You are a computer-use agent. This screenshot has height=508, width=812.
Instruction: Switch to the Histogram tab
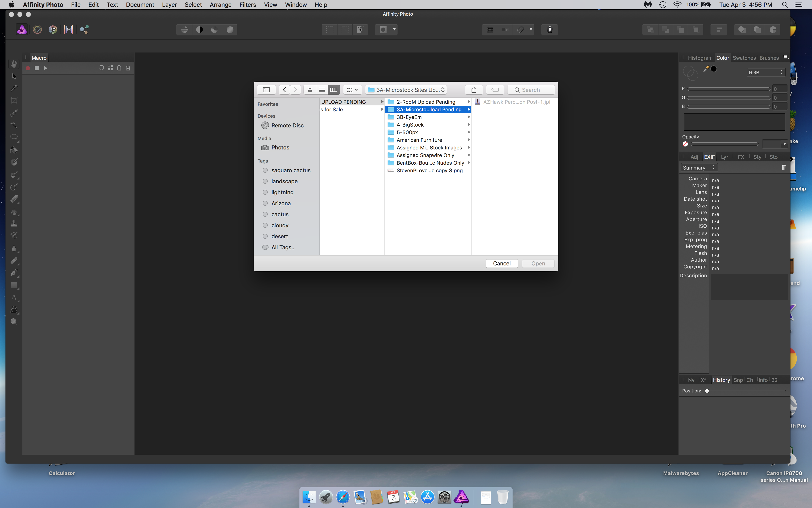(700, 58)
